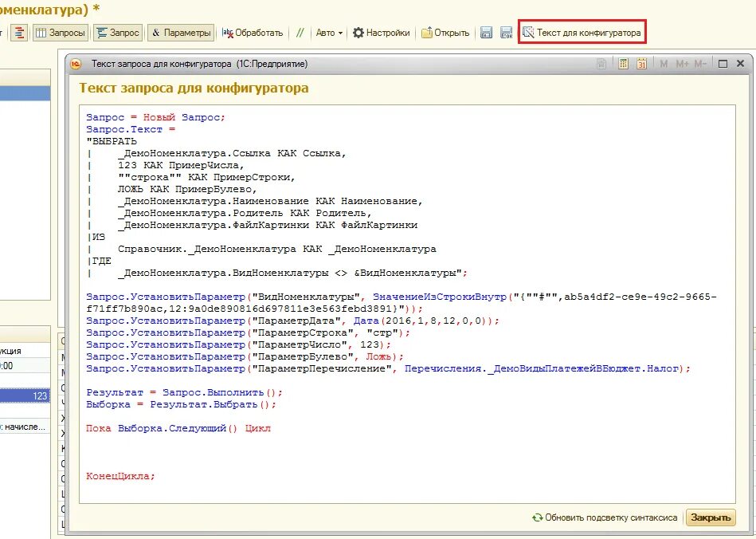Click the red tree-structure icon in toolbar
The width and height of the screenshot is (756, 539).
[x=19, y=33]
